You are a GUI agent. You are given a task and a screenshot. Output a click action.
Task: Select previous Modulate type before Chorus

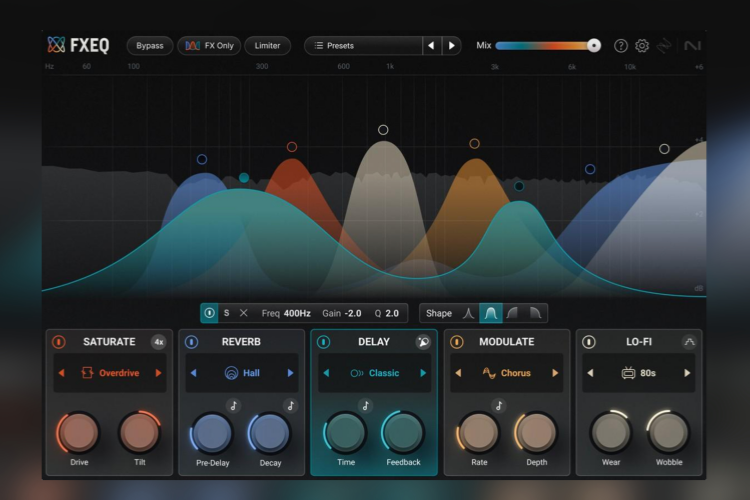tap(457, 373)
